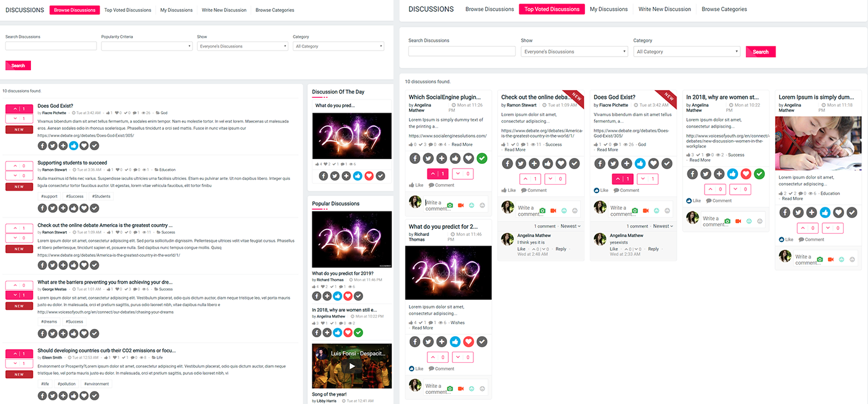Toggle green checkmark on 'Which SocialEngine plugin' card
868x404 pixels.
pyautogui.click(x=482, y=159)
